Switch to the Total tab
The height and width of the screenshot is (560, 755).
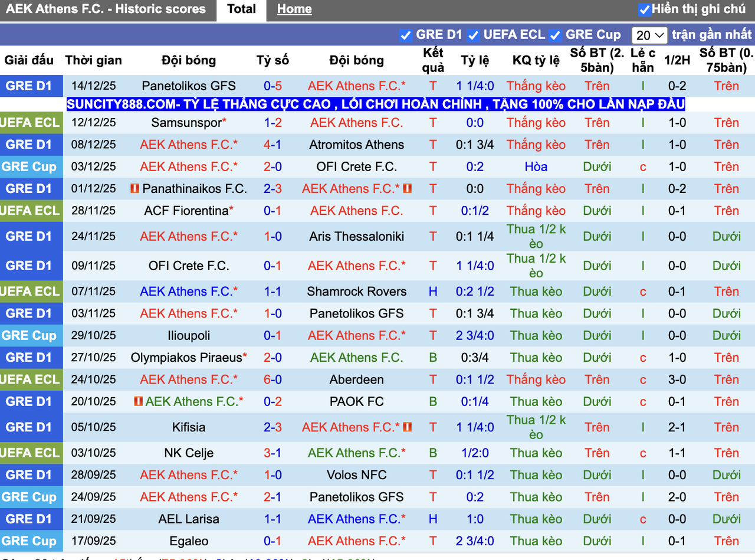click(x=242, y=9)
